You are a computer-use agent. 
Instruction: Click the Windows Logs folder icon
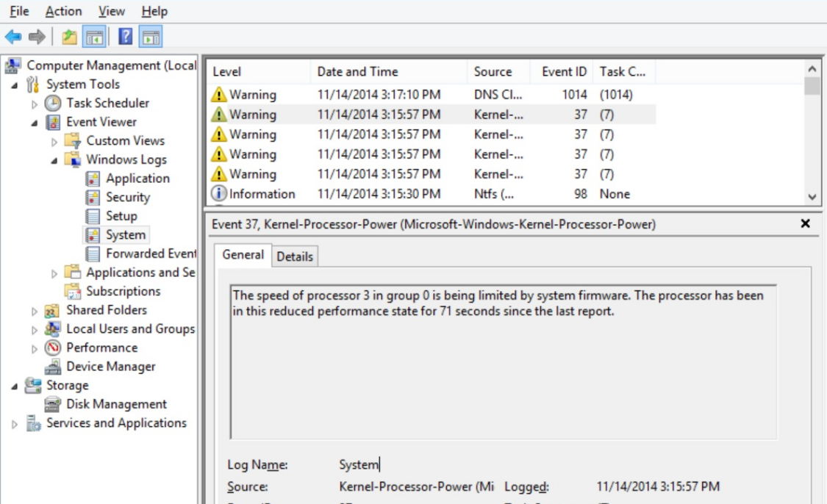click(72, 159)
